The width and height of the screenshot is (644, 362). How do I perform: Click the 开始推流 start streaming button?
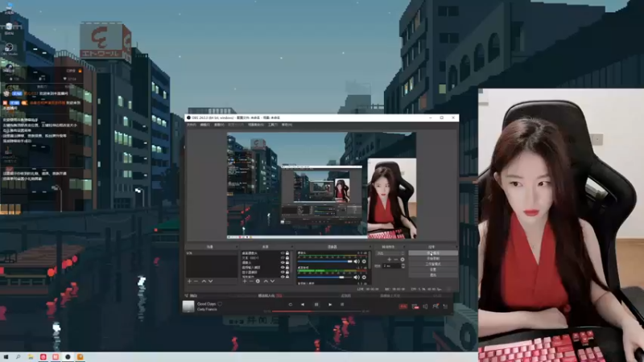point(433,253)
